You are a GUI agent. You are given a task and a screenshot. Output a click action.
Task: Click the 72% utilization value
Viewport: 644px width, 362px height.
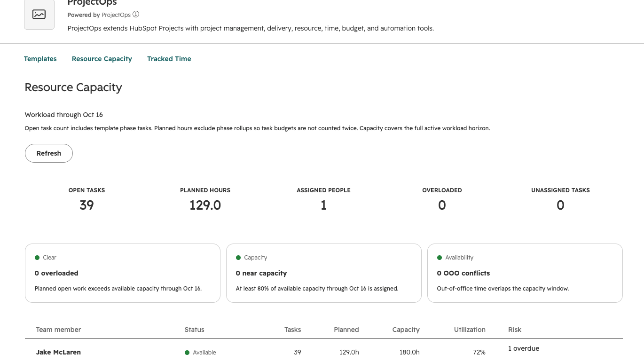479,352
